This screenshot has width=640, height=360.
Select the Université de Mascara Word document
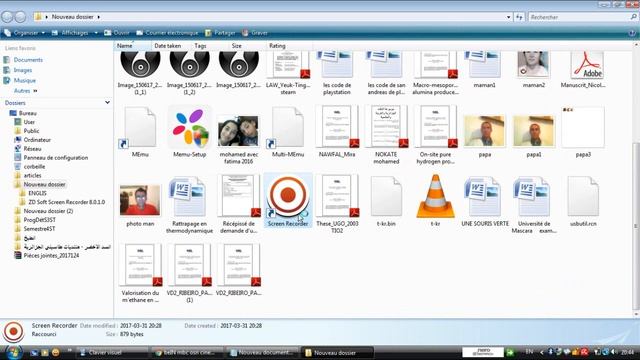click(533, 197)
